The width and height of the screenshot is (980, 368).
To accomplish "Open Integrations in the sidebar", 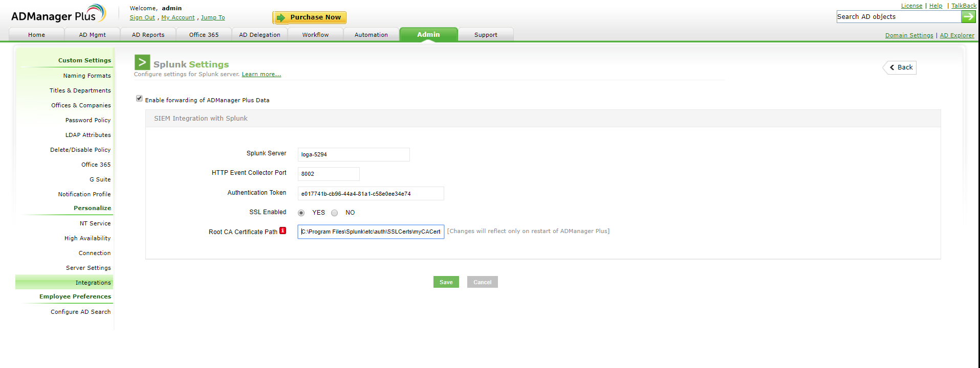I will click(x=64, y=283).
